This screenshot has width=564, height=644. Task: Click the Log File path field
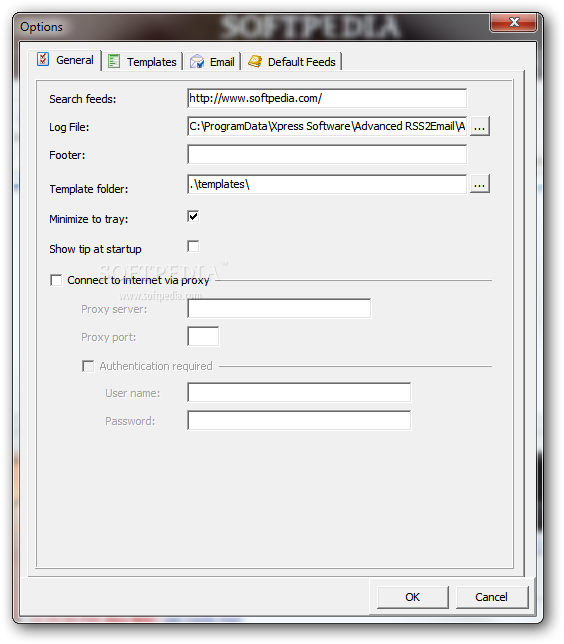point(327,126)
